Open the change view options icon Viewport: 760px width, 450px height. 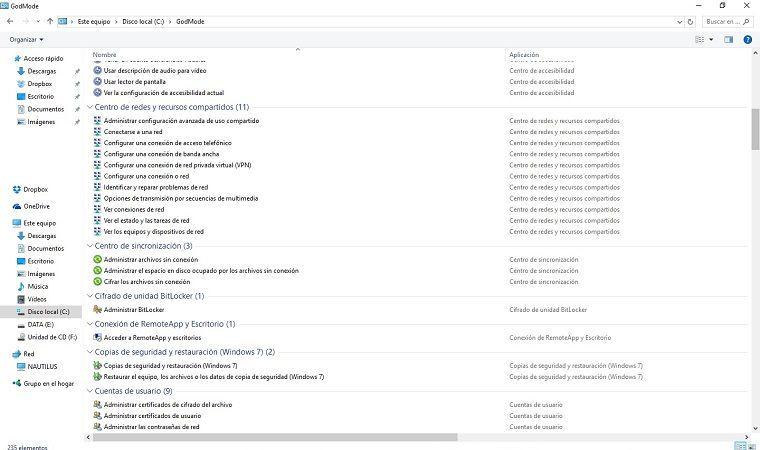[700, 39]
